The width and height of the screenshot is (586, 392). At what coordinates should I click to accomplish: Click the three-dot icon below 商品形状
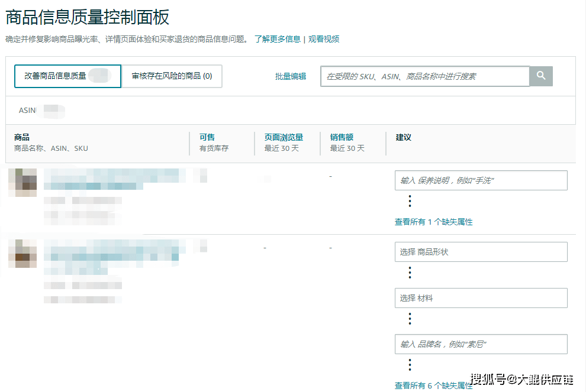coord(410,273)
